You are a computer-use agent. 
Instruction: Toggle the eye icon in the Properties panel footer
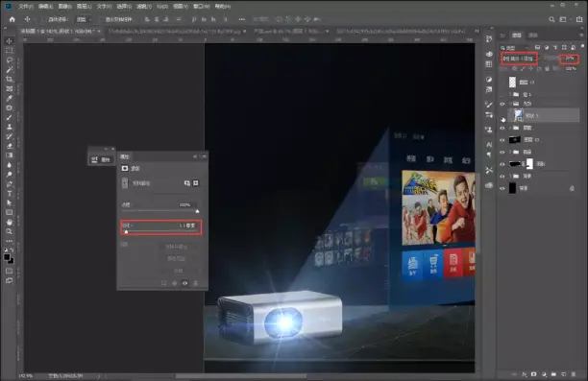pos(184,283)
